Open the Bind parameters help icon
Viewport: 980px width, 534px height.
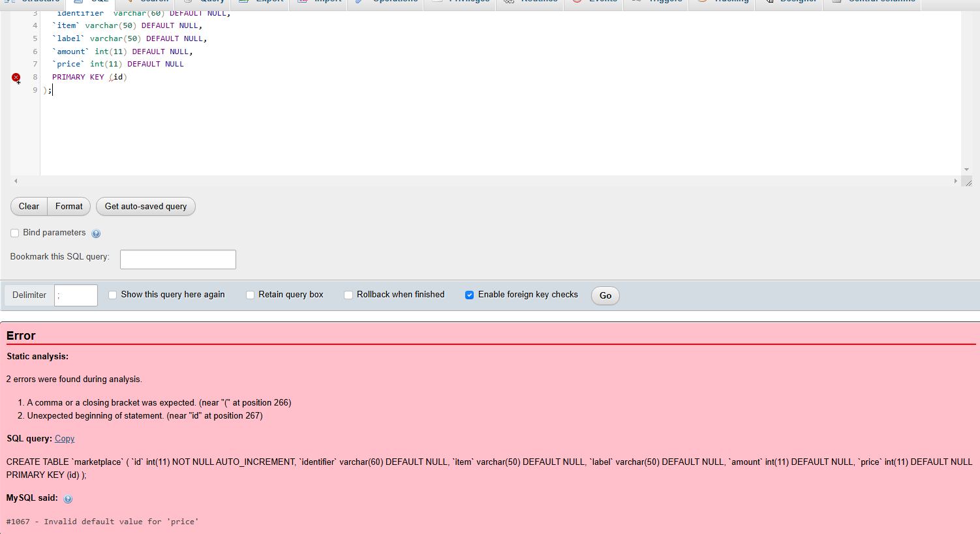(96, 233)
